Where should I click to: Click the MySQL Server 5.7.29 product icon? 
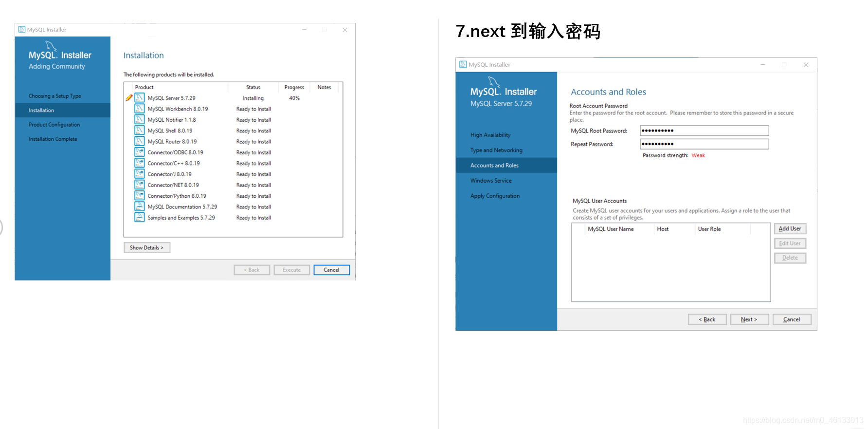pos(139,97)
